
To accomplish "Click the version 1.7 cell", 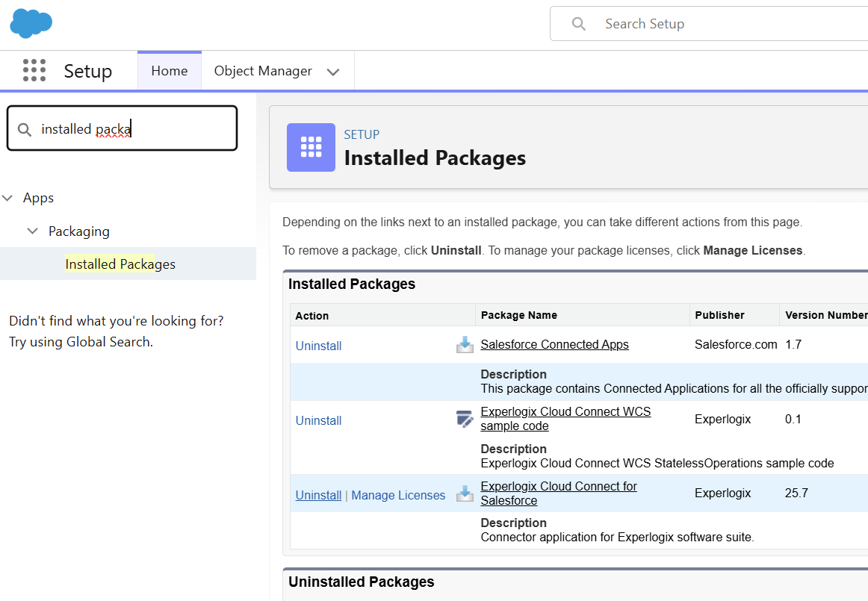I will 793,344.
